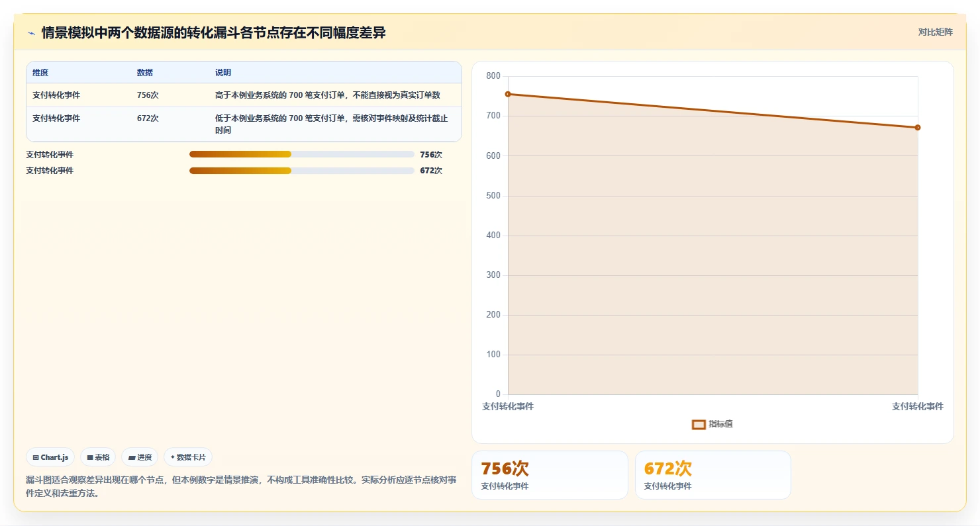
Task: Click the 对比矩阵 label at top right
Action: coord(936,32)
